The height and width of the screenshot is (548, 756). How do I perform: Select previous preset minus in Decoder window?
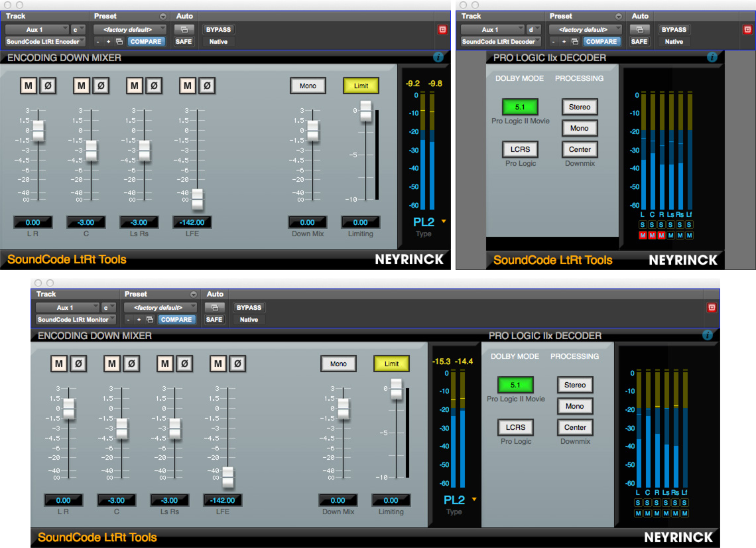click(554, 42)
